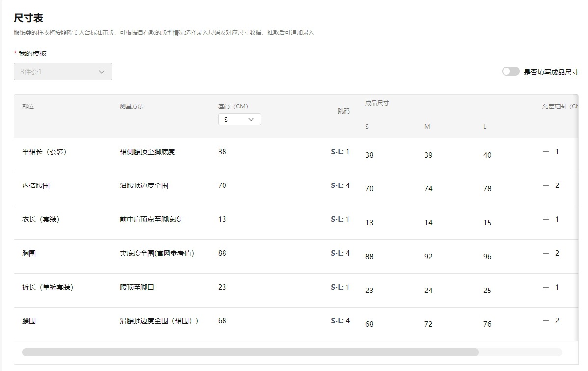Click the M size value 92
The height and width of the screenshot is (371, 588).
(428, 257)
